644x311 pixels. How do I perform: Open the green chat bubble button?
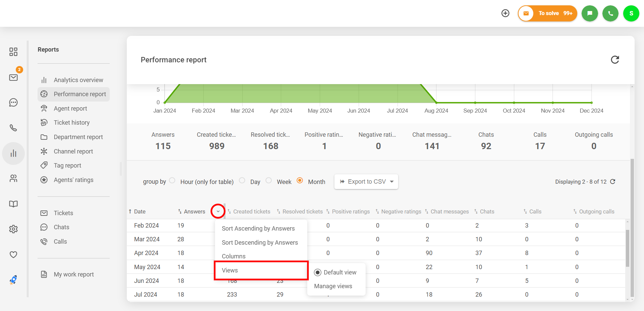[589, 13]
